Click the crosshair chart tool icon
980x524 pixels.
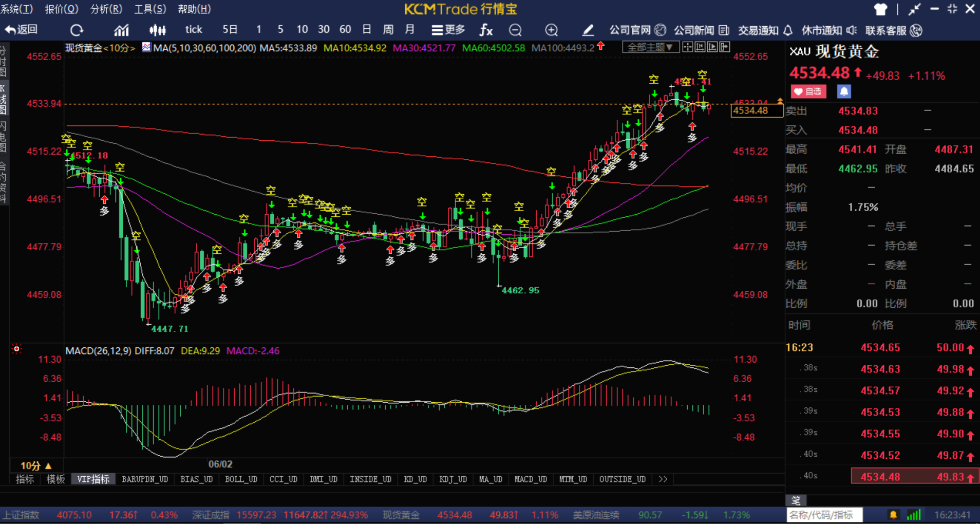687,47
